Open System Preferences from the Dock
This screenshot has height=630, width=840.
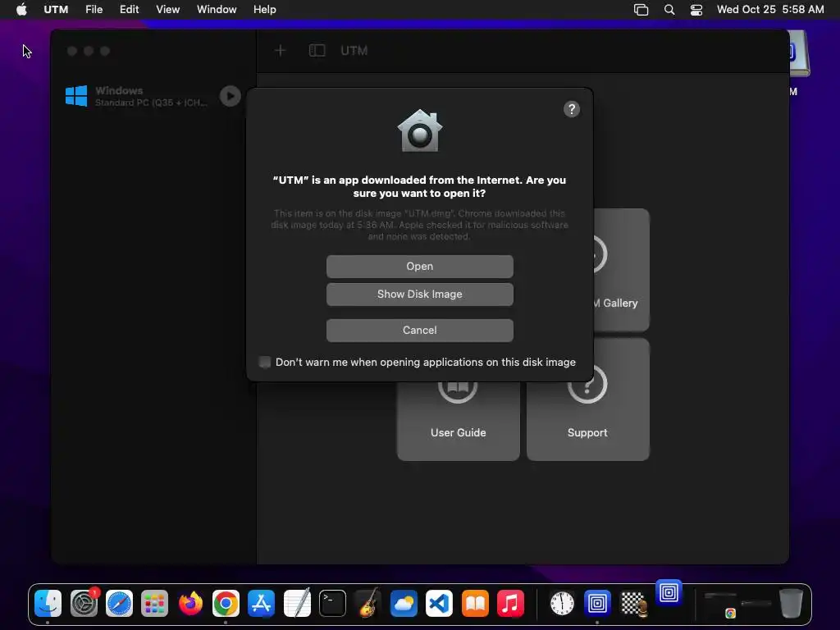tap(84, 604)
